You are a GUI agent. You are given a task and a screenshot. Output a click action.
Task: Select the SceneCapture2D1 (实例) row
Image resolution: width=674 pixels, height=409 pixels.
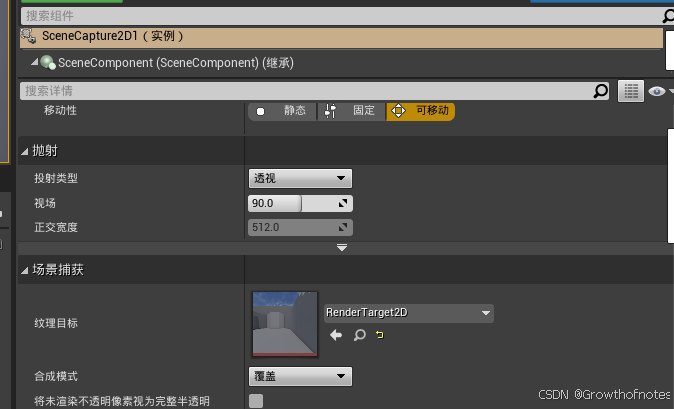point(341,37)
